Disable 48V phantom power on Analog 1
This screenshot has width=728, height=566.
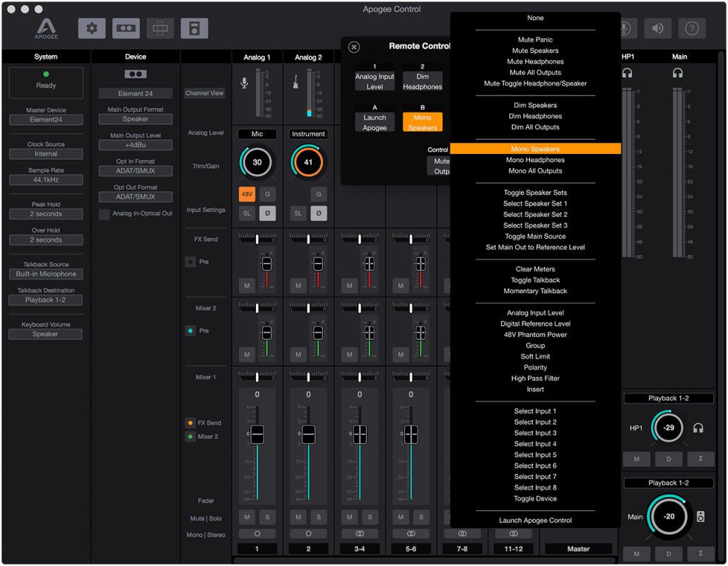click(247, 194)
